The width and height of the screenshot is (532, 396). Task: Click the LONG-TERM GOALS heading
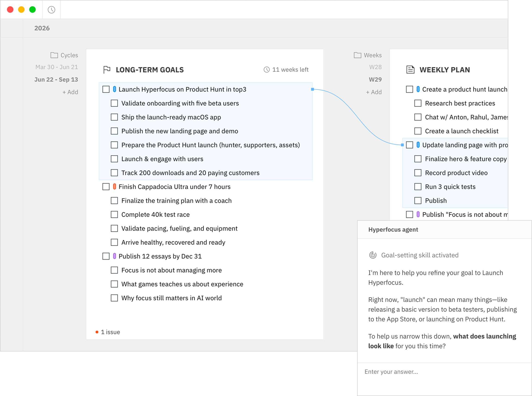150,70
